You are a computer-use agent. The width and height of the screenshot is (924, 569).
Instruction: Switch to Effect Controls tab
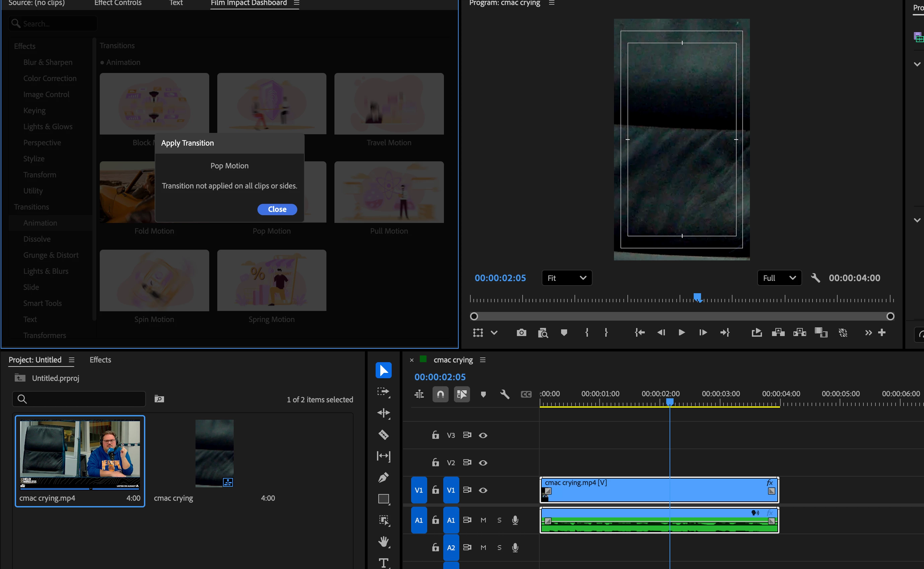pos(118,3)
